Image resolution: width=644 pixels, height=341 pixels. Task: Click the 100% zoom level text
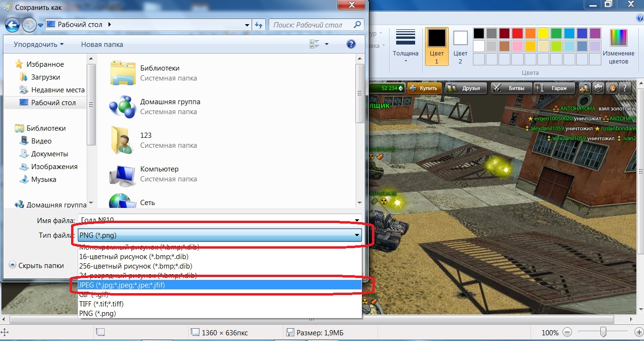pos(550,332)
